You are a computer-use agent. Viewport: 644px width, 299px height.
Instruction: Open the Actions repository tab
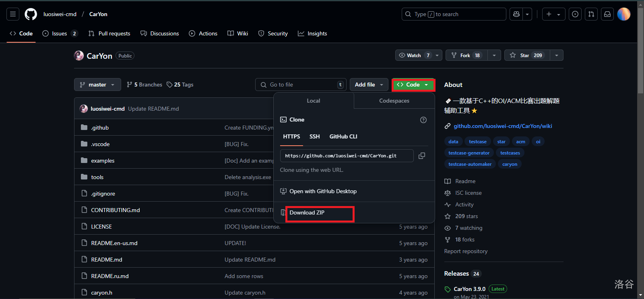pos(203,33)
